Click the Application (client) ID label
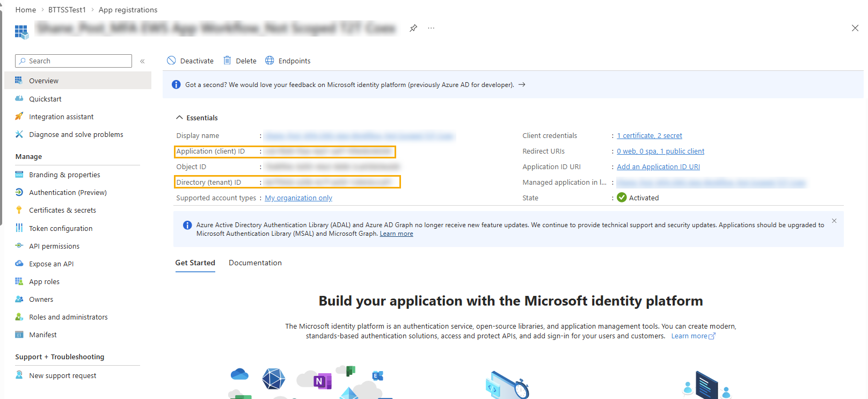Image resolution: width=868 pixels, height=399 pixels. click(x=210, y=151)
